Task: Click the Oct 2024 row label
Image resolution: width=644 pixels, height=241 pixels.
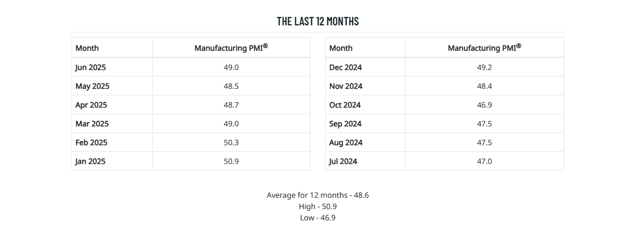Action: click(345, 105)
